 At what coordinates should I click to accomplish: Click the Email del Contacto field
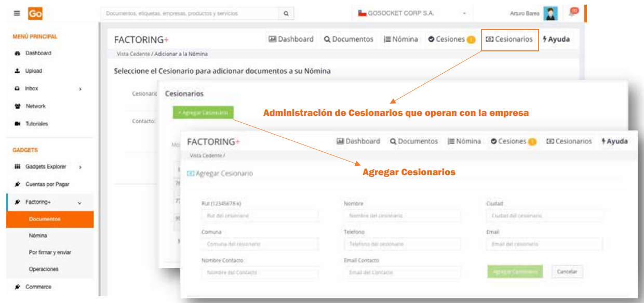coord(402,272)
